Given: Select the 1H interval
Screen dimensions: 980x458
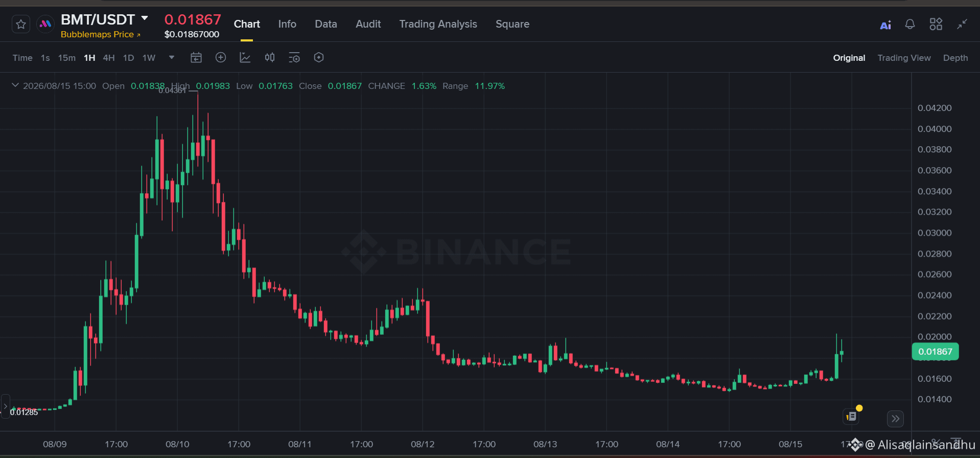Looking at the screenshot, I should [89, 58].
